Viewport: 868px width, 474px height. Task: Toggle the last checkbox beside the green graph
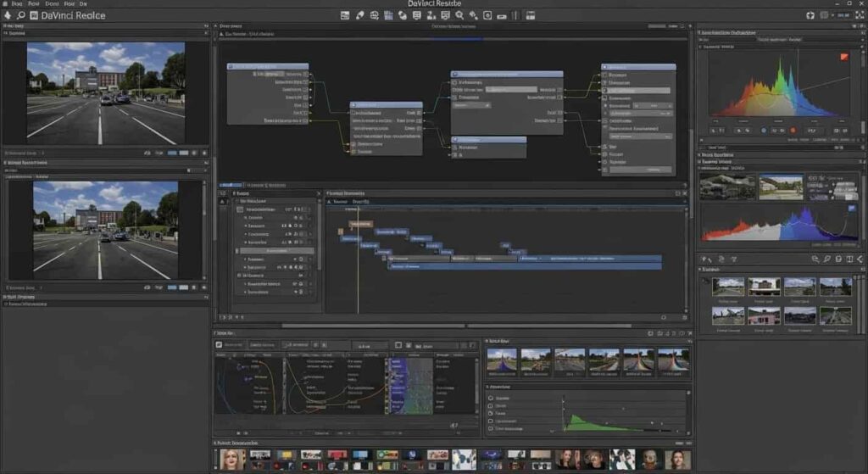pyautogui.click(x=491, y=428)
